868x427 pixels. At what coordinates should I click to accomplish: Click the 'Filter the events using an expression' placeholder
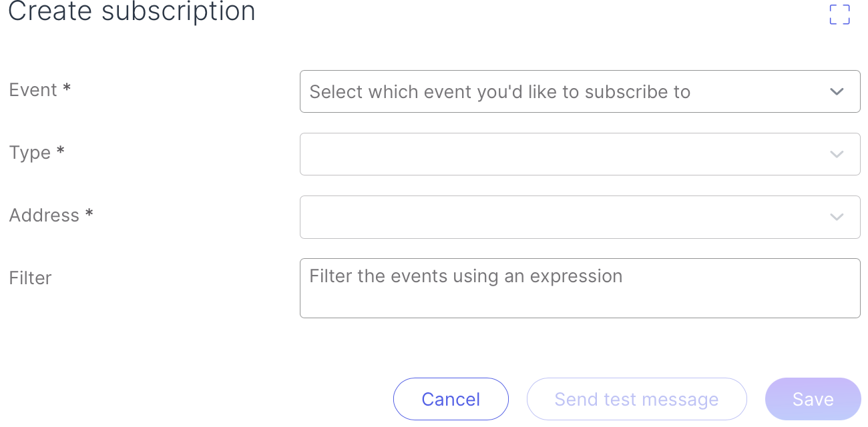pos(466,276)
